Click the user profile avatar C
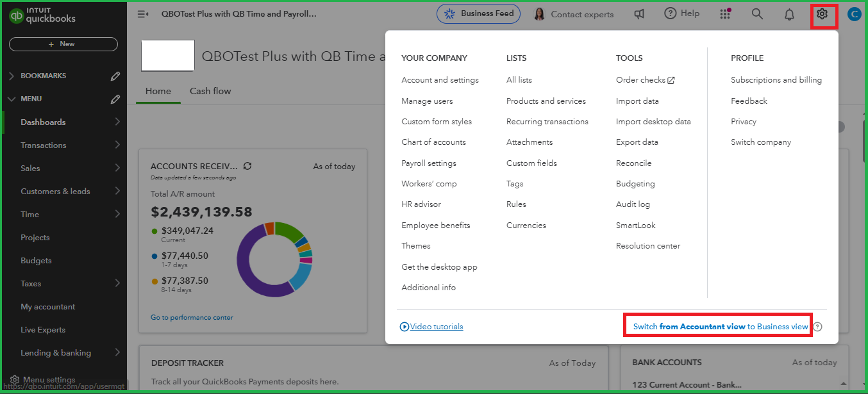The image size is (868, 394). coord(854,14)
